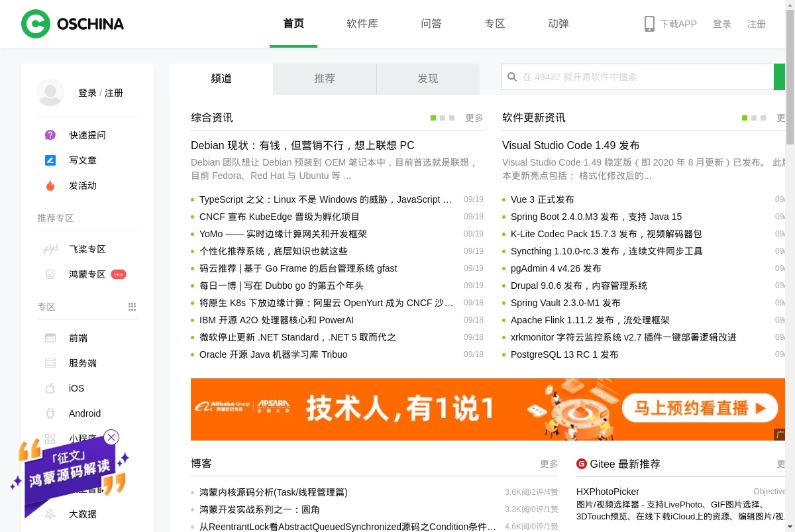Close the 鸿蒙源码解读 floating promo

click(111, 437)
